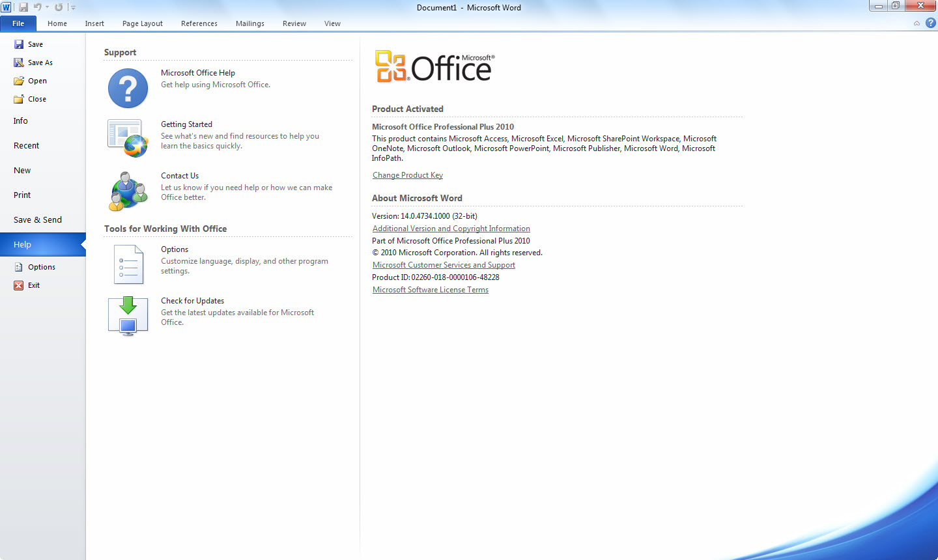
Task: Click the ribbon collapse chevron near Help
Action: [917, 23]
